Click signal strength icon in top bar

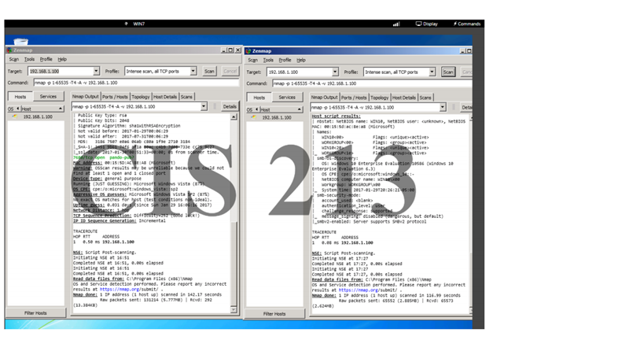coord(396,24)
